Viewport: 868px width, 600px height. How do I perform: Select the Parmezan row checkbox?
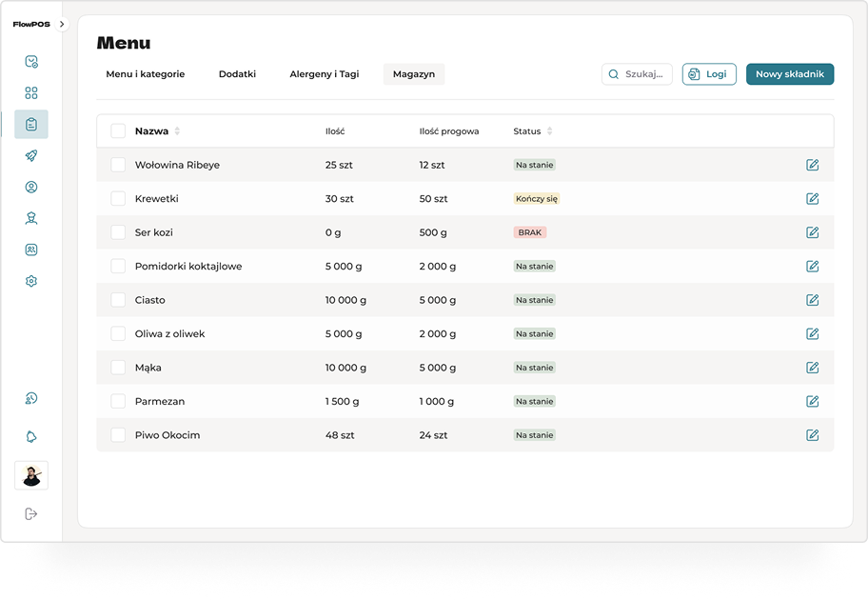point(118,402)
